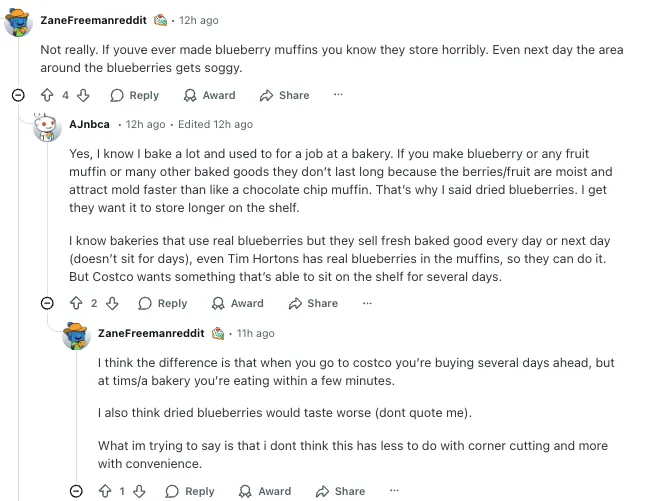
Task: Downvote ZaneFreemanreddit's bottom reply
Action: click(x=140, y=491)
